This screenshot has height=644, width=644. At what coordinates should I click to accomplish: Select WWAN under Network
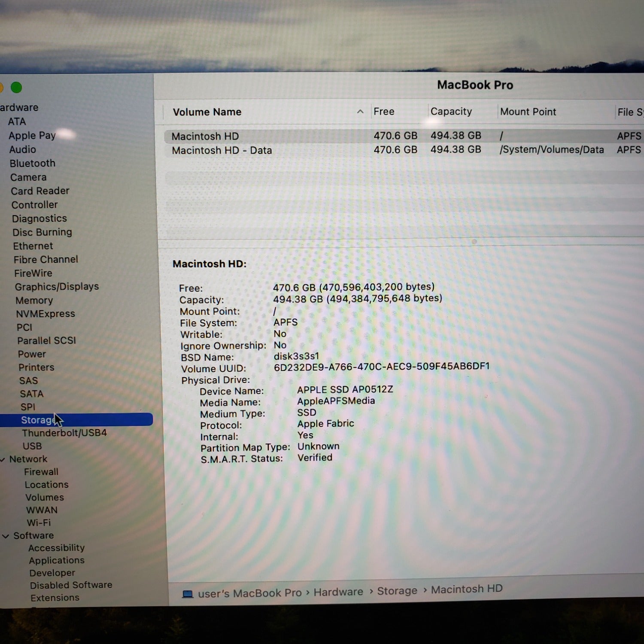pyautogui.click(x=42, y=510)
